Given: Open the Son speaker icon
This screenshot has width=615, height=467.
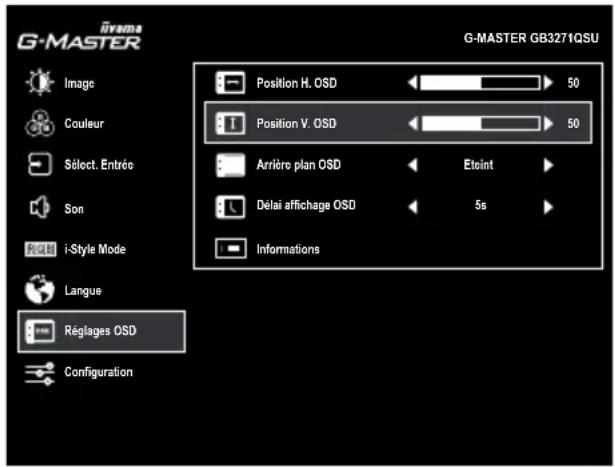Looking at the screenshot, I should [x=40, y=207].
